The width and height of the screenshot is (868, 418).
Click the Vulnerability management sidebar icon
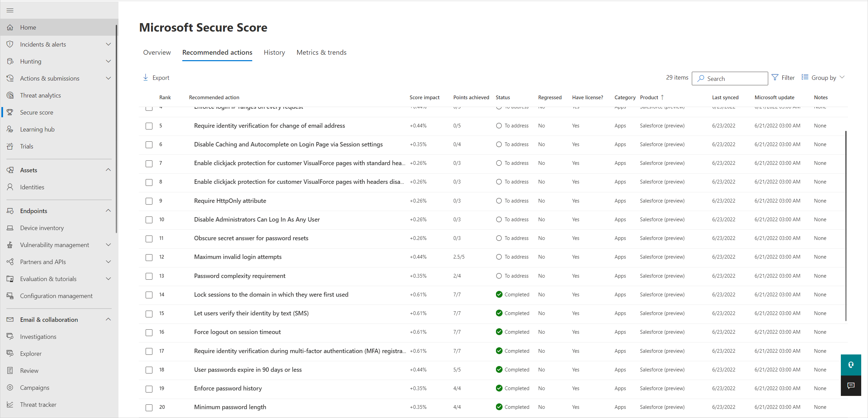11,244
